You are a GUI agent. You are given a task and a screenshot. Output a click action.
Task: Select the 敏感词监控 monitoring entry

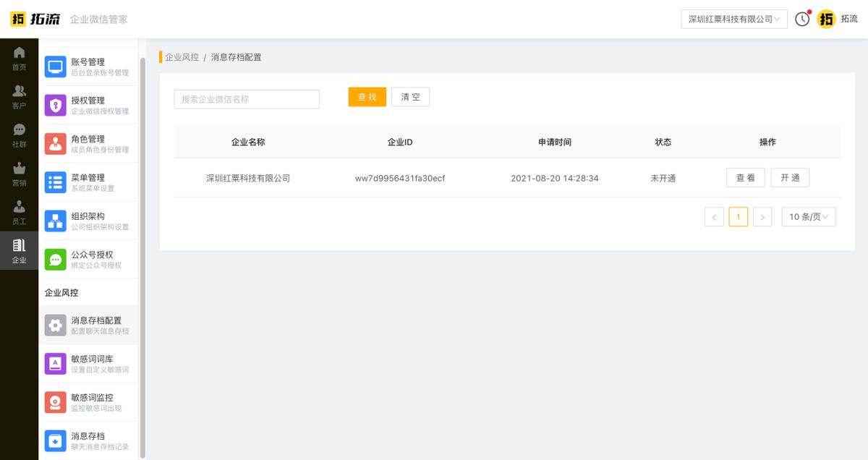coord(87,401)
